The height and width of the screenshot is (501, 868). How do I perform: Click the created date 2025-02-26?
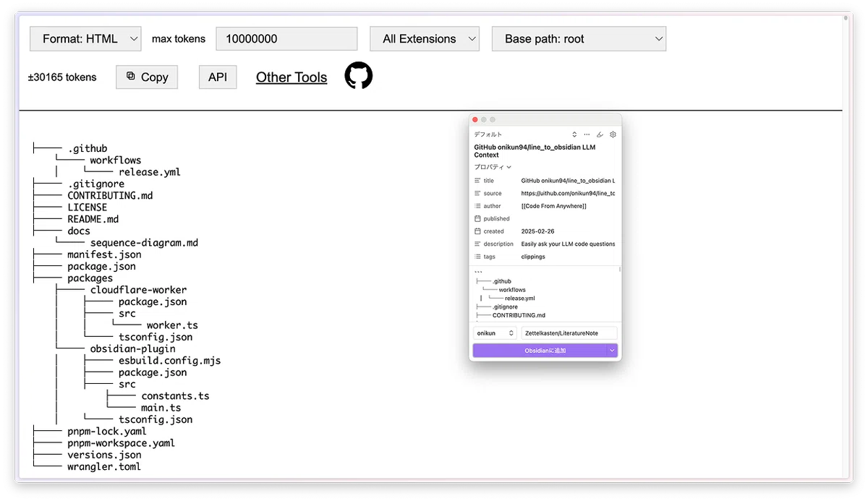click(x=537, y=231)
